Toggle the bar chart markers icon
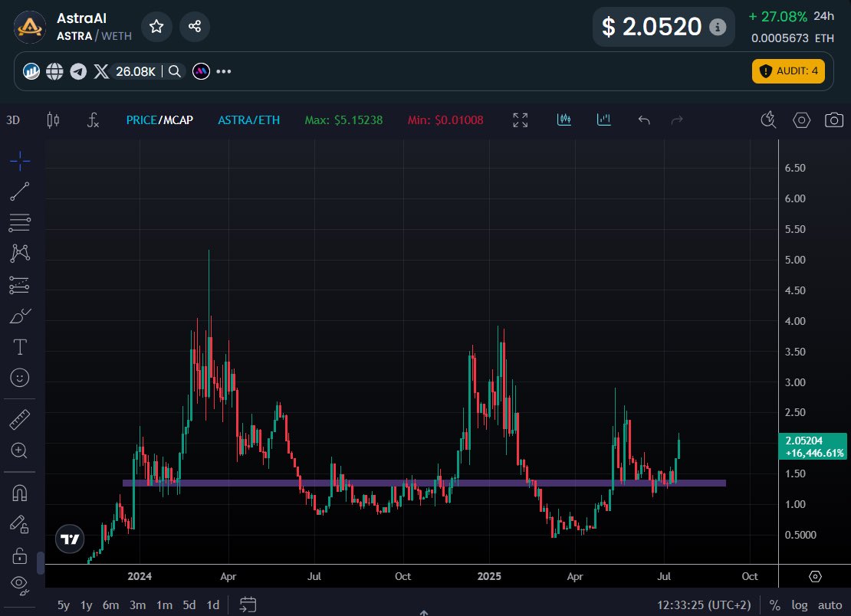 click(603, 120)
